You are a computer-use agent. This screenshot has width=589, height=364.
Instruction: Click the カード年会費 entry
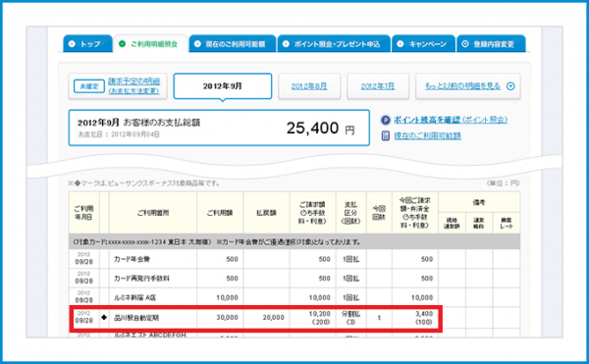132,259
